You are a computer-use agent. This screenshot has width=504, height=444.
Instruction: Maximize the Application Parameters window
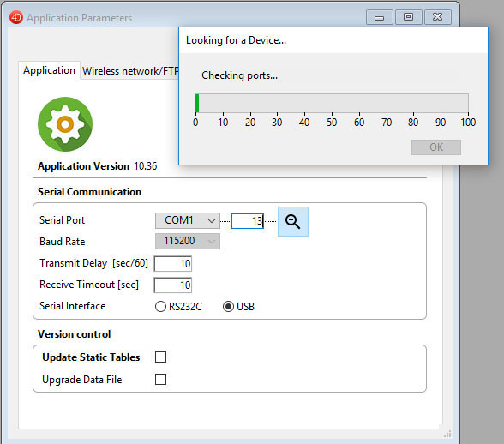click(409, 17)
